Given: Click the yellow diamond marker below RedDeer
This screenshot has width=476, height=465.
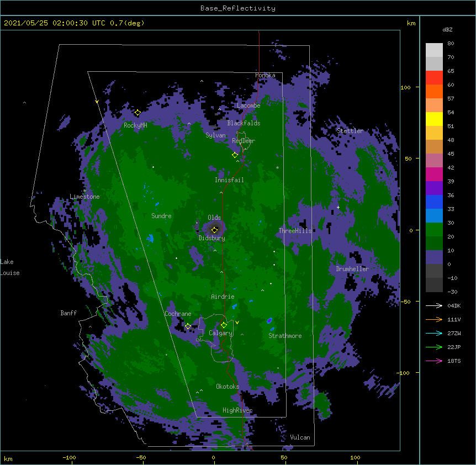Looking at the screenshot, I should pos(235,155).
